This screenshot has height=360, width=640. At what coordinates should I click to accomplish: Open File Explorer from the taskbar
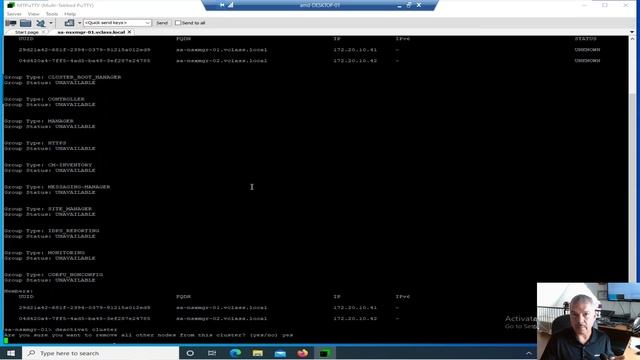pyautogui.click(x=258, y=353)
